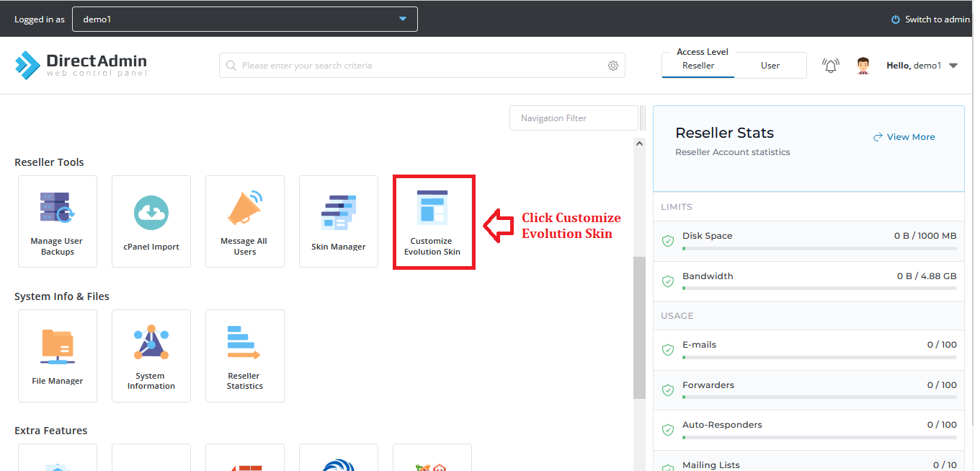Screen dimensions: 980x471
Task: Open search settings gear icon
Action: click(x=613, y=66)
